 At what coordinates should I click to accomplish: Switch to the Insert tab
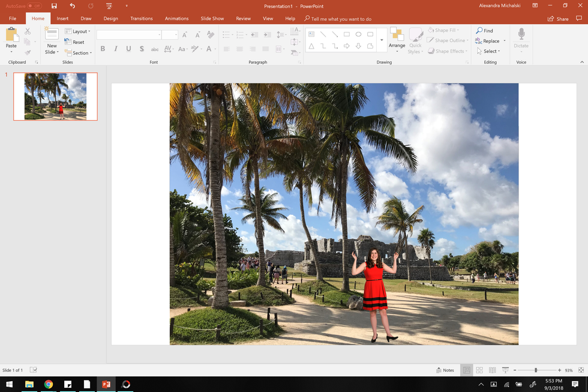click(x=62, y=19)
